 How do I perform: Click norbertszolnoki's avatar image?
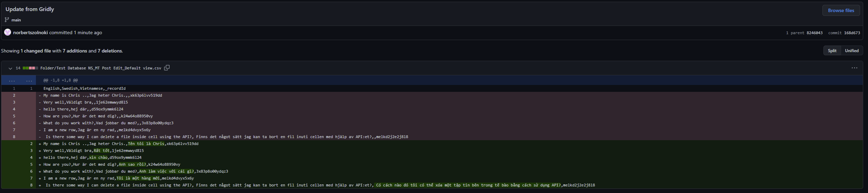click(x=8, y=32)
